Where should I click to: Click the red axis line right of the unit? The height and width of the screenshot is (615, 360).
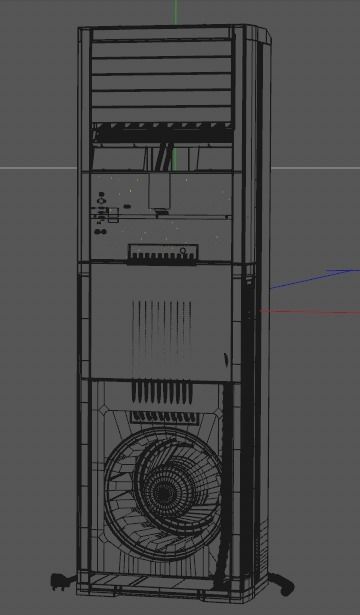coord(309,312)
